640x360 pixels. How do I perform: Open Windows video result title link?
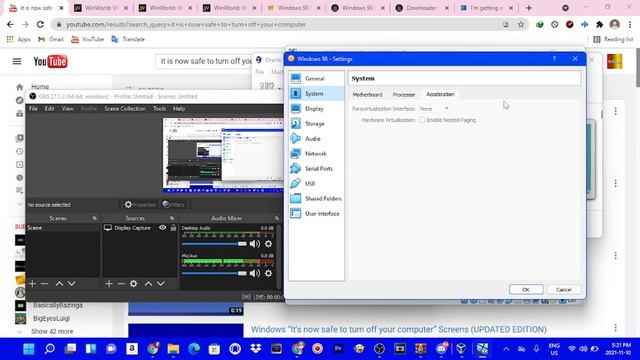(399, 329)
